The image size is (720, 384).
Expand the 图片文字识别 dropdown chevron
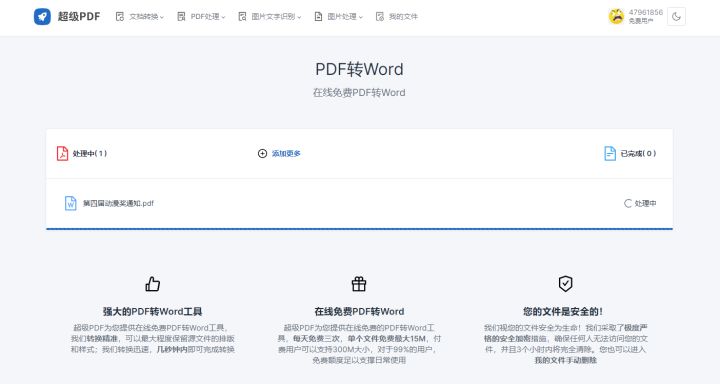pyautogui.click(x=299, y=17)
